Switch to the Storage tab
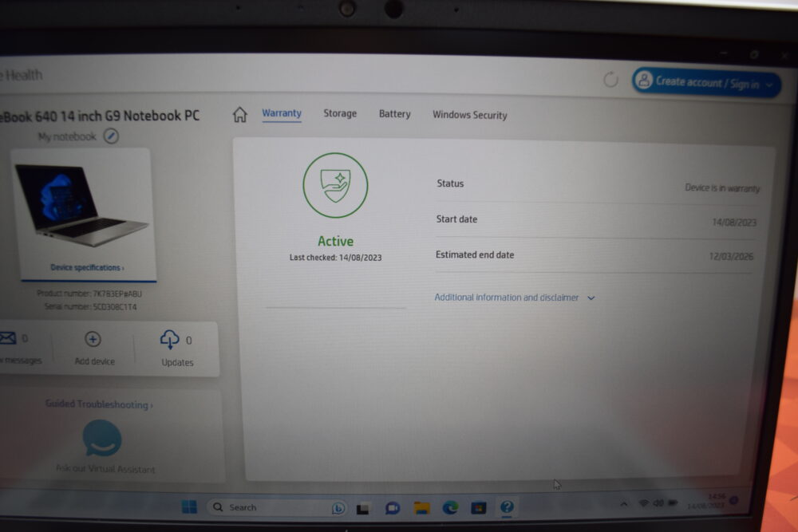 pyautogui.click(x=340, y=113)
